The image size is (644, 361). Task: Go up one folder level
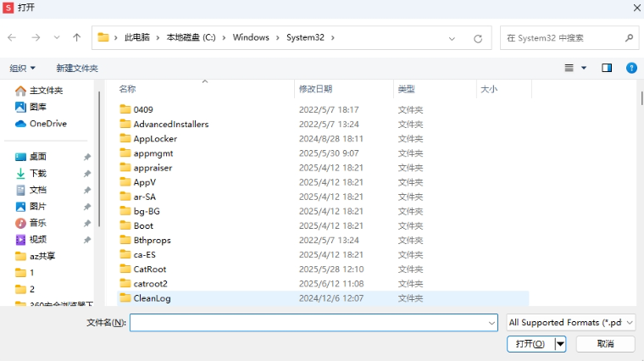[x=77, y=38]
